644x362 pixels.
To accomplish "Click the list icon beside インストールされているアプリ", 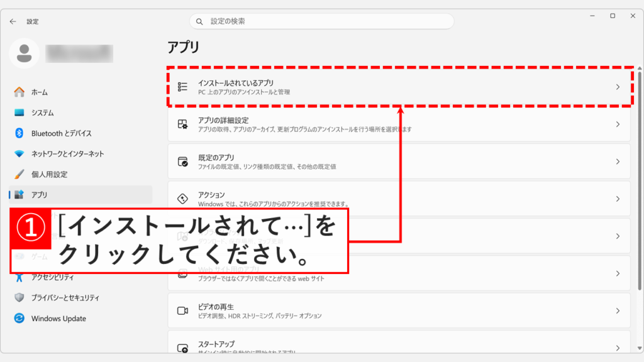I will click(x=182, y=87).
